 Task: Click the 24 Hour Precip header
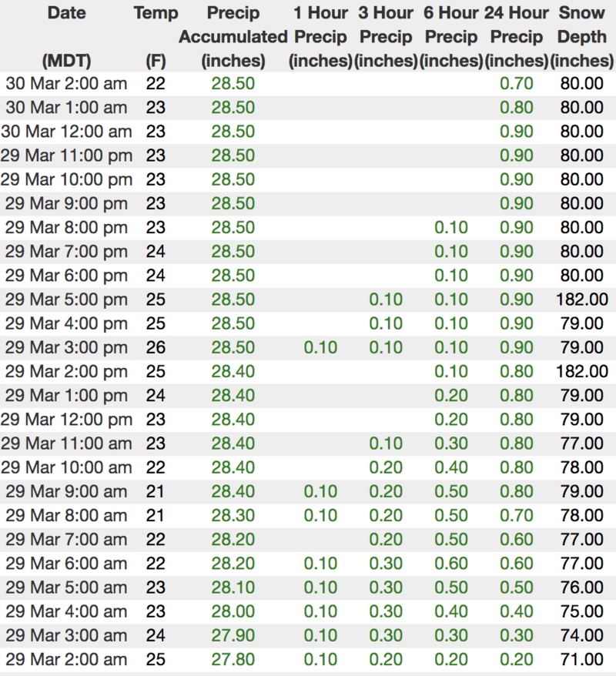point(517,36)
